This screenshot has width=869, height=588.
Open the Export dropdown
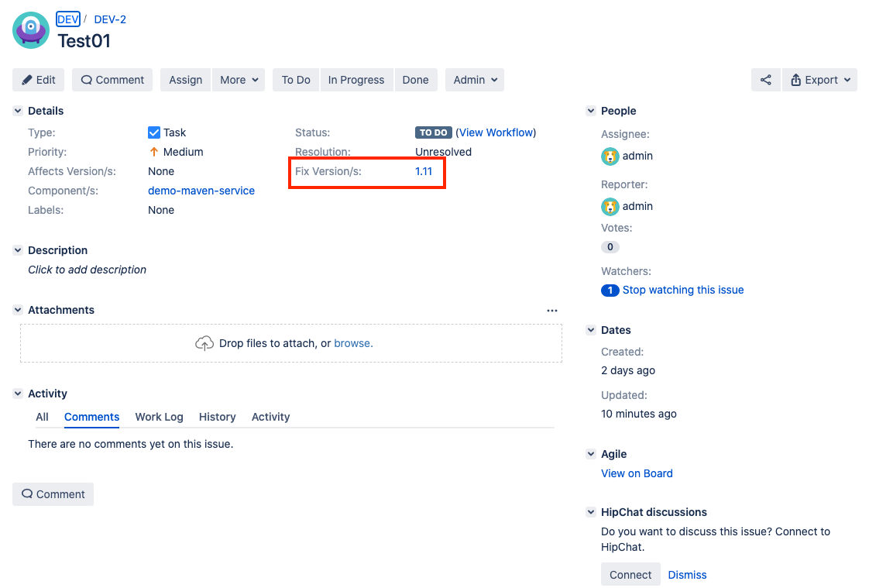[x=820, y=80]
